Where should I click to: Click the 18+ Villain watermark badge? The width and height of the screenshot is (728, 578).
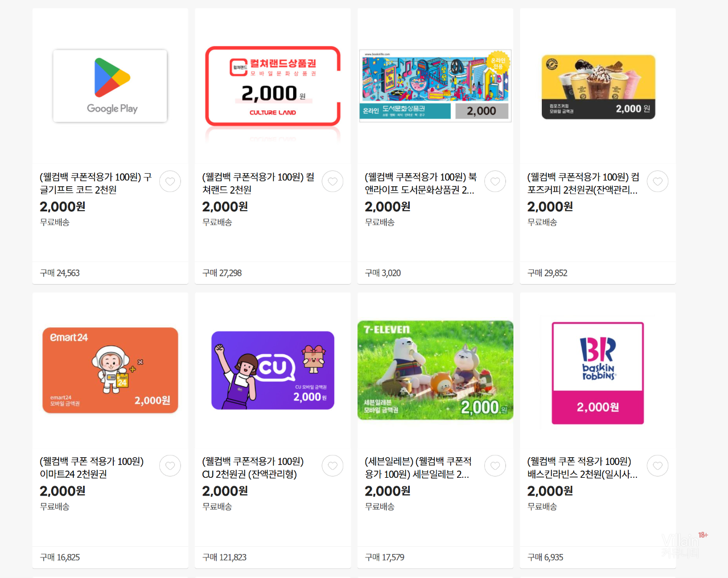click(684, 544)
